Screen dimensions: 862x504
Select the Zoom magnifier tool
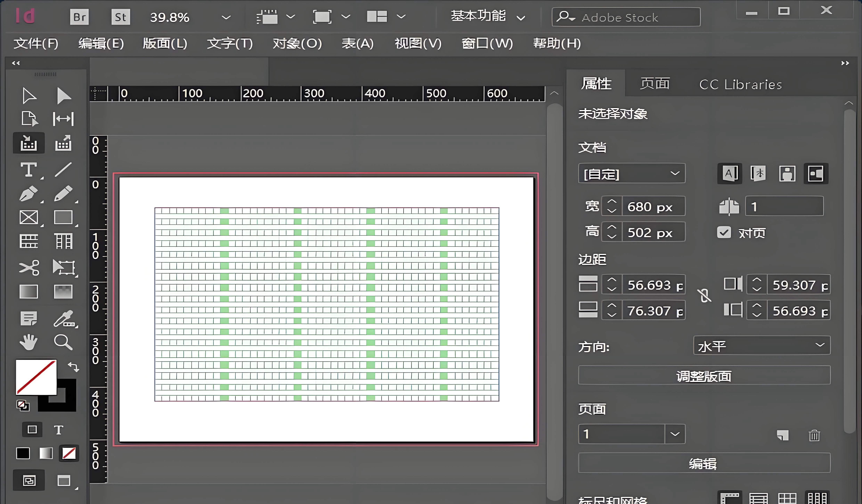(x=63, y=342)
